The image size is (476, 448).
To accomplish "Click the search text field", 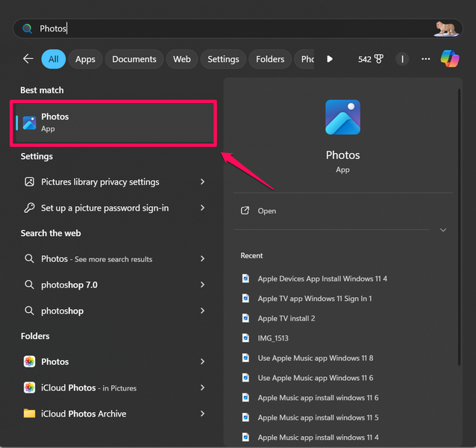I will [x=224, y=28].
